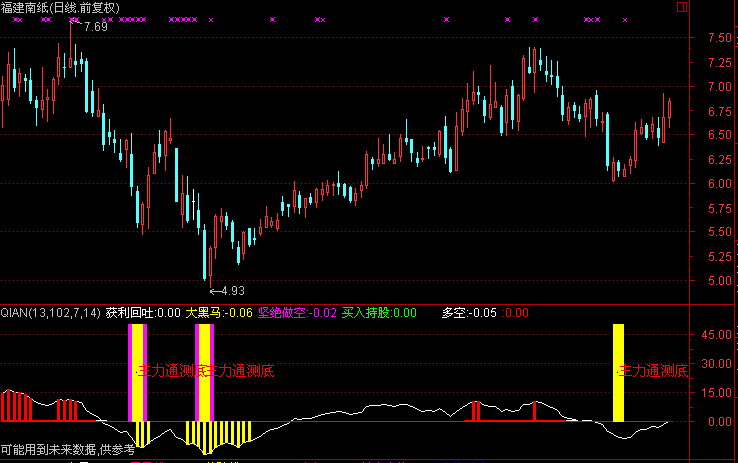Click the 45.00 indicator axis label

click(717, 335)
